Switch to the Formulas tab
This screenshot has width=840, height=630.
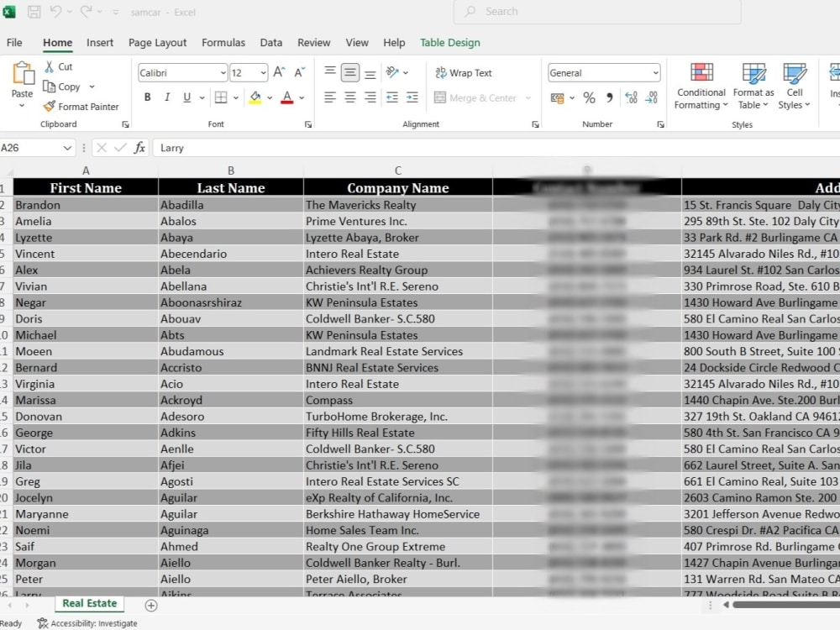(223, 42)
